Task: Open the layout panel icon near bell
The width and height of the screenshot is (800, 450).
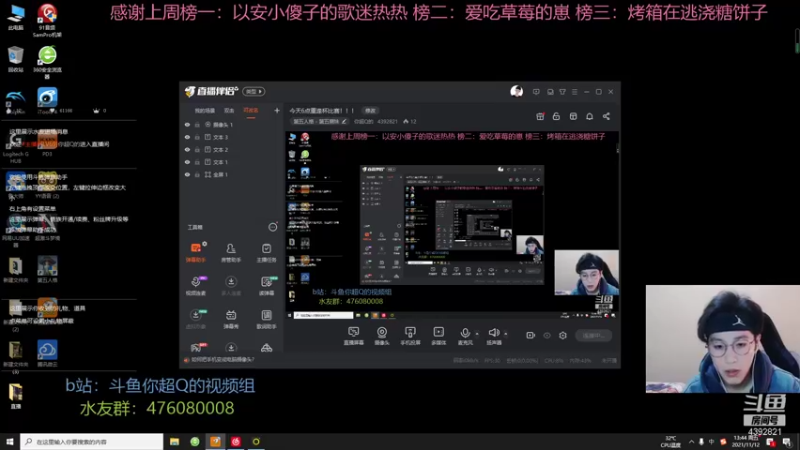Action: 573,116
